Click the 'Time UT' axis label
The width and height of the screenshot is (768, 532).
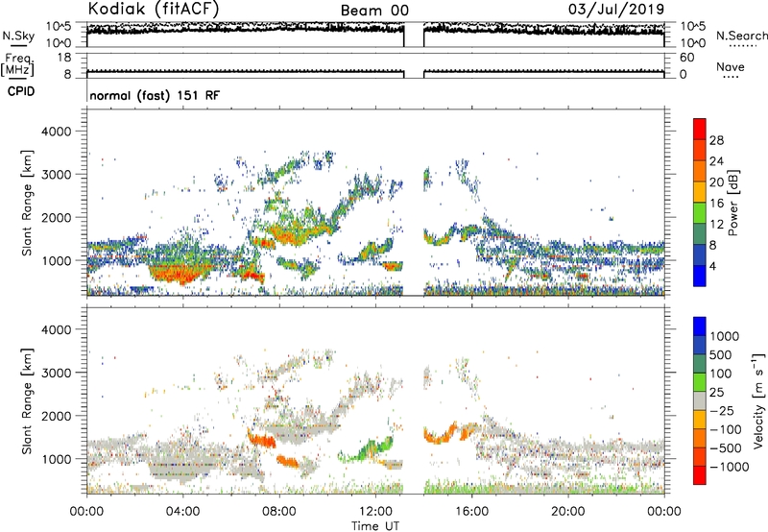(375, 525)
